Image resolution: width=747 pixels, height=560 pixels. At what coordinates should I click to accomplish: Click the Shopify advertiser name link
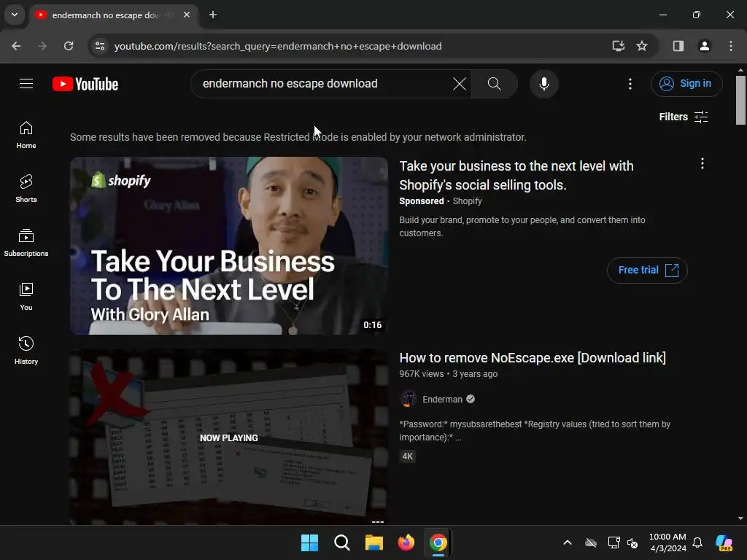point(467,201)
